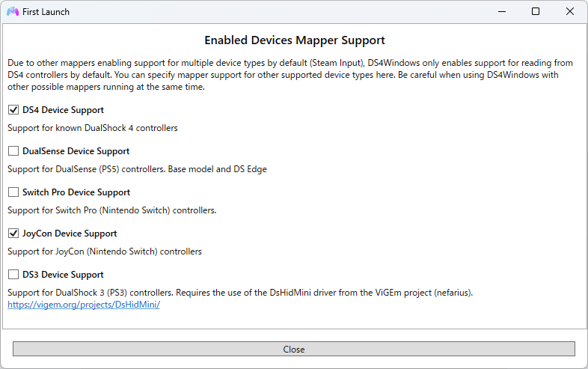Screen dimensions: 588x369
Task: Click the DualSense (PS5) controllers description text
Action: [137, 169]
